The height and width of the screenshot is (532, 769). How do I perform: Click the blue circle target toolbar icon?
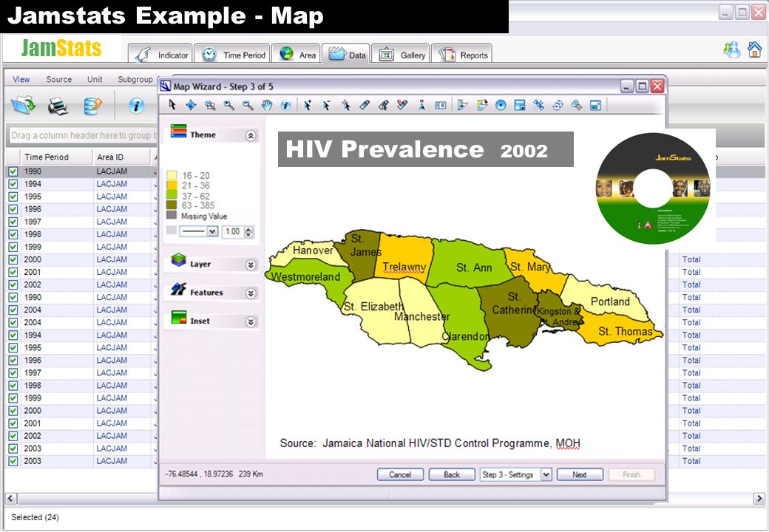[501, 105]
